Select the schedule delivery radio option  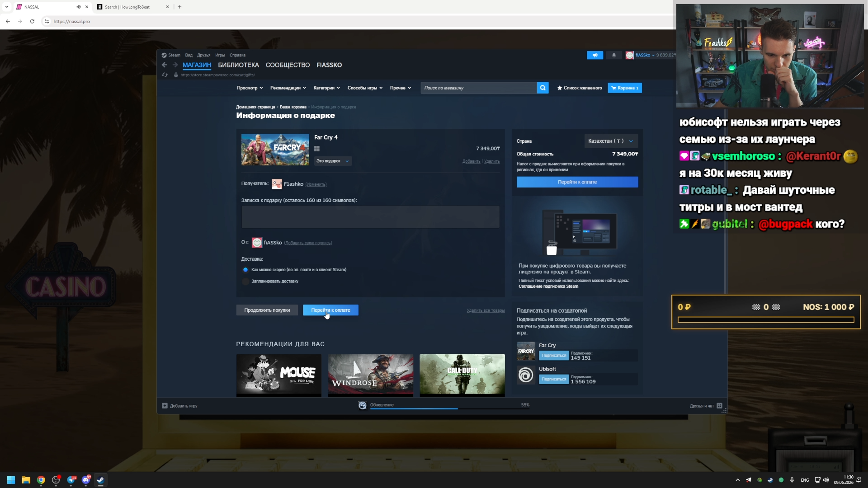(x=245, y=282)
